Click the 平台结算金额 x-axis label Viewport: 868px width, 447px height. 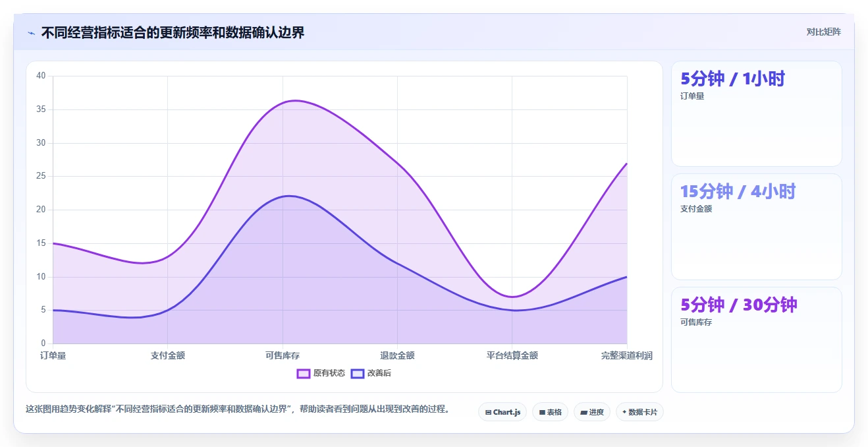(512, 355)
